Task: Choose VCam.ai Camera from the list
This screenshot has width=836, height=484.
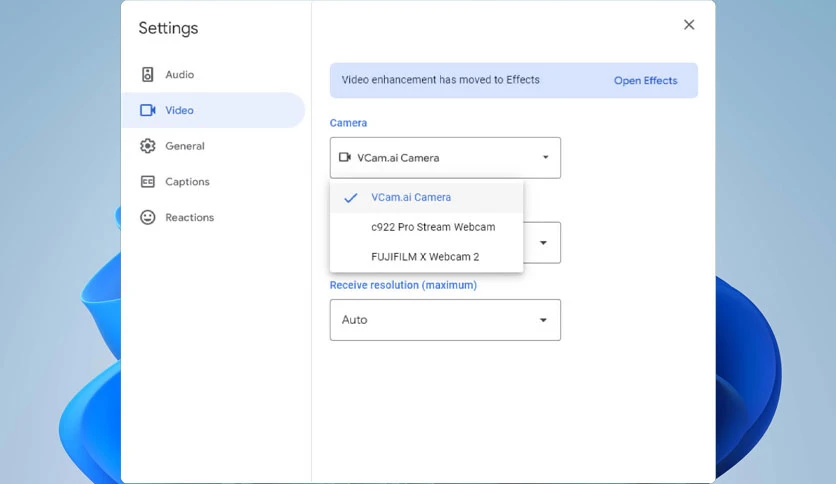Action: click(427, 198)
